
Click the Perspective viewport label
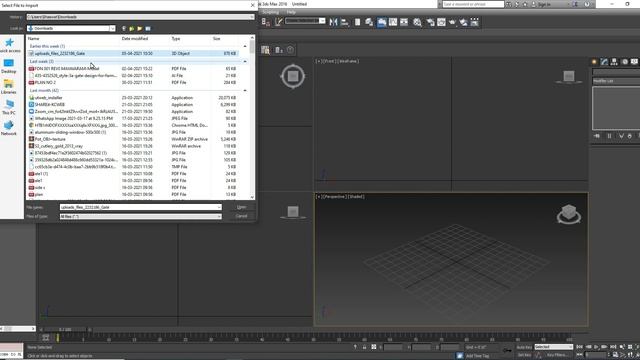tap(334, 197)
